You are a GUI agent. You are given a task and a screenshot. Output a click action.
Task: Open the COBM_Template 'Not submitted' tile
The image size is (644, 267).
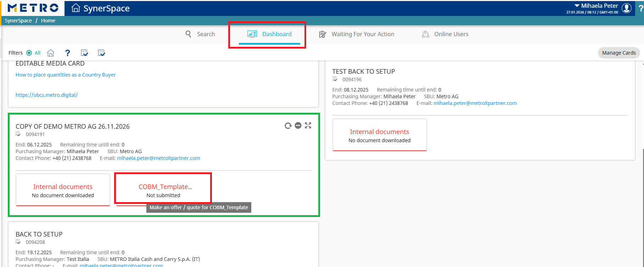[x=163, y=190]
